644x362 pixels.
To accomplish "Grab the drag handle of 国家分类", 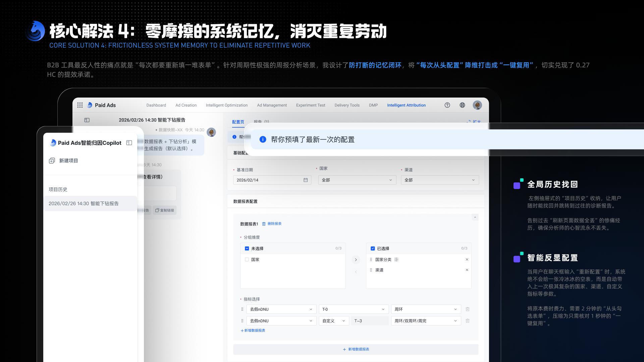I will point(371,260).
